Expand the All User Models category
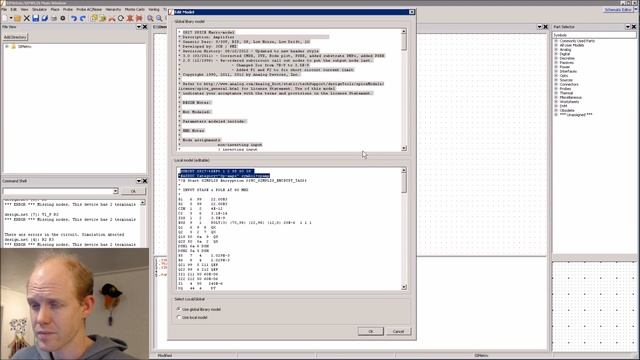This screenshot has height=360, width=640. (x=556, y=45)
